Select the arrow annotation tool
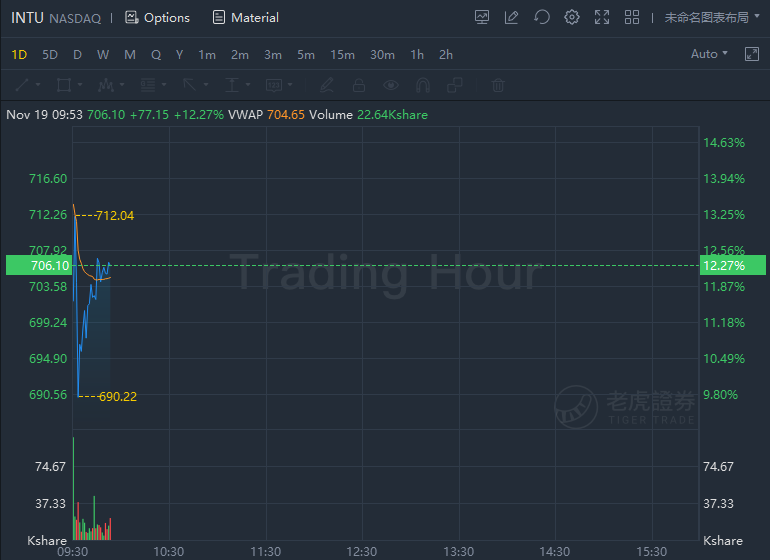The image size is (770, 560). tap(190, 85)
